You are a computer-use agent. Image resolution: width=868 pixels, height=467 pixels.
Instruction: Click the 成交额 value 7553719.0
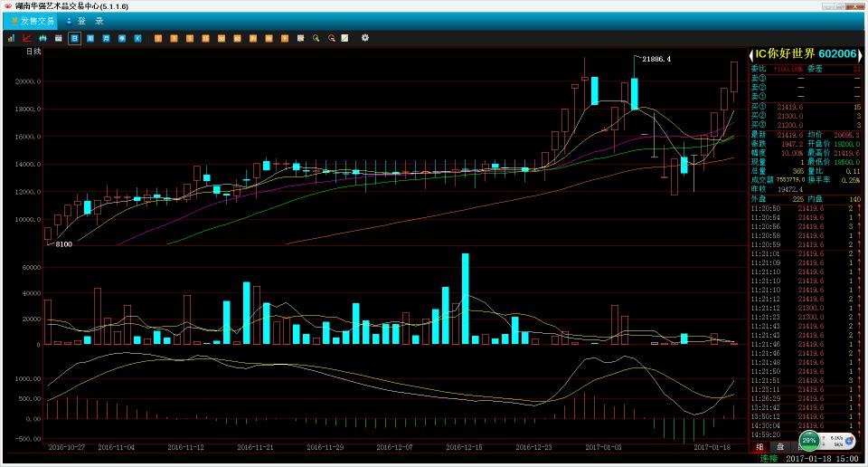pyautogui.click(x=790, y=180)
